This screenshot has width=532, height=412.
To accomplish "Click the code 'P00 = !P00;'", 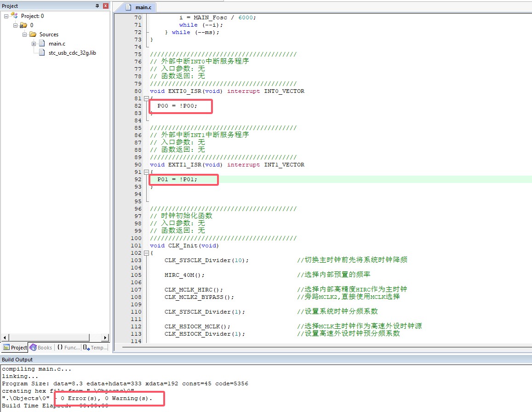I will (x=177, y=106).
